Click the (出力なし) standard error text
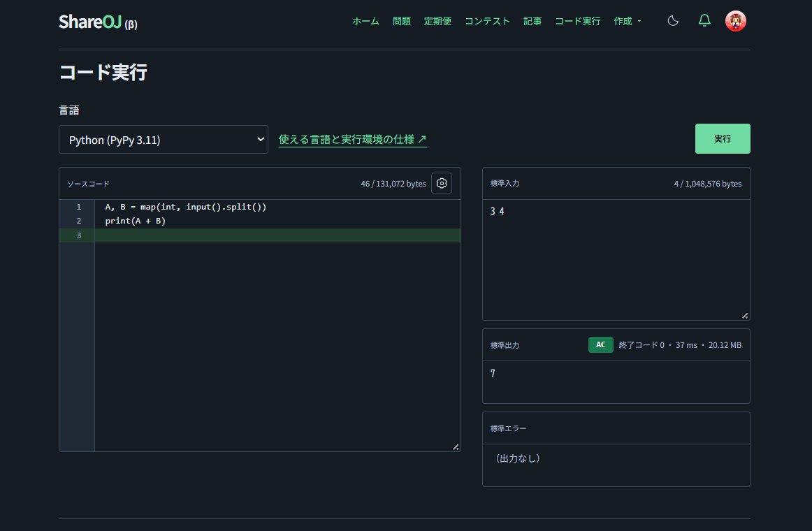812x531 pixels. (x=517, y=458)
